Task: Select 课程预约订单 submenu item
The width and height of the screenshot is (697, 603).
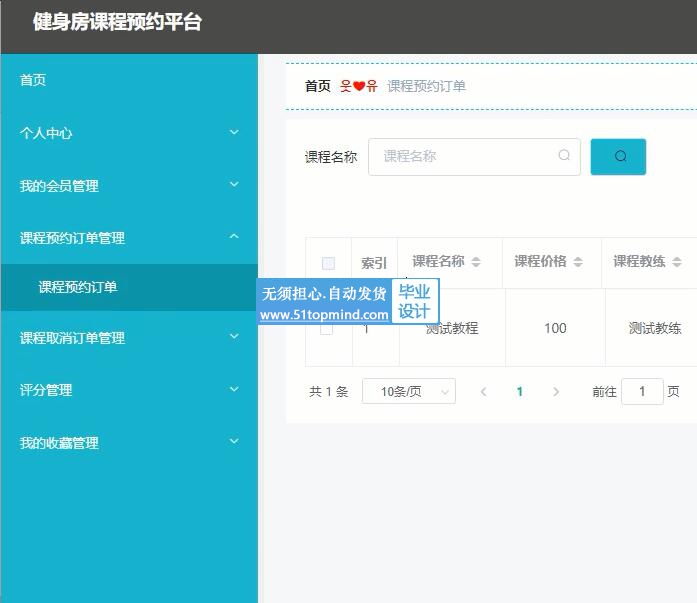Action: pos(129,287)
